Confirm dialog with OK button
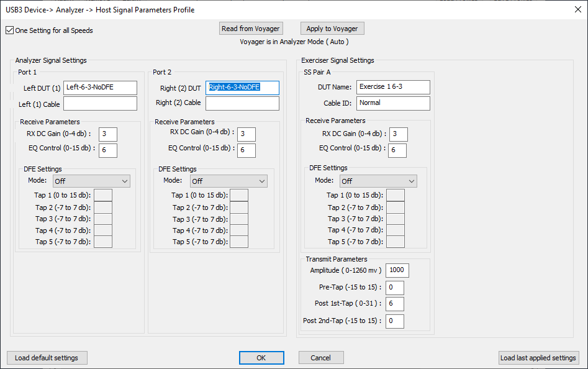 point(261,358)
